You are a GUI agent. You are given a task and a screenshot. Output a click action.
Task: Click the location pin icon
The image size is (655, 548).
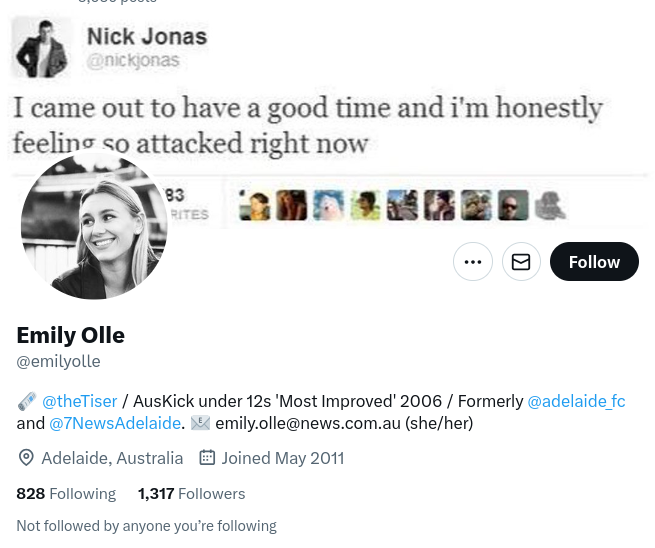pos(26,458)
